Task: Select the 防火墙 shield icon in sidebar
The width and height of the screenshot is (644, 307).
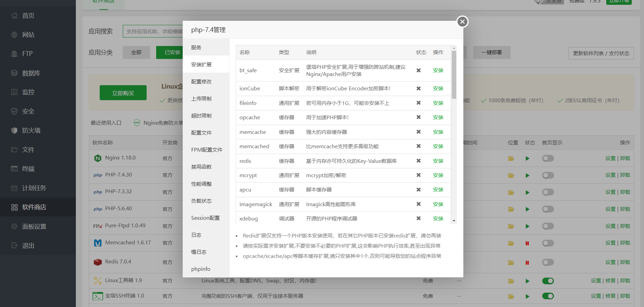Action: [14, 130]
